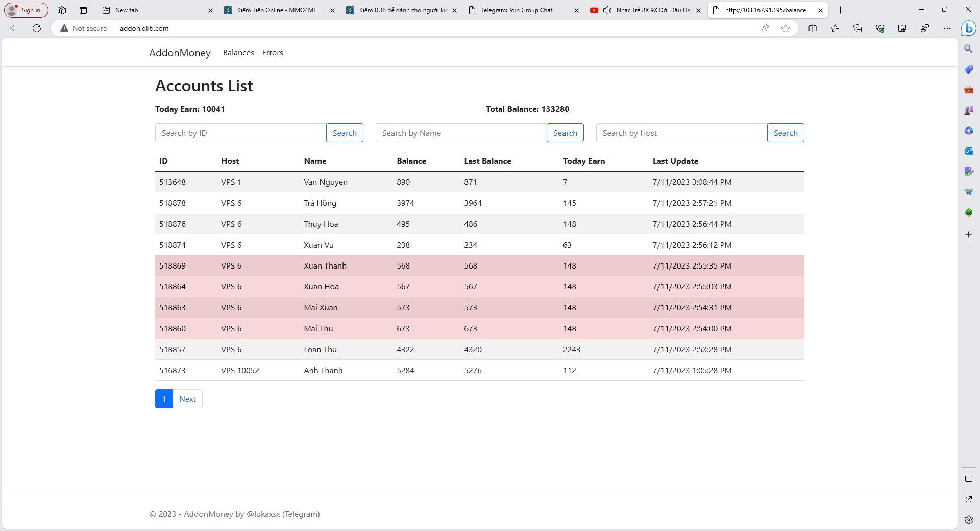980x531 pixels.
Task: Open the Games chess sidebar icon
Action: pyautogui.click(x=968, y=110)
